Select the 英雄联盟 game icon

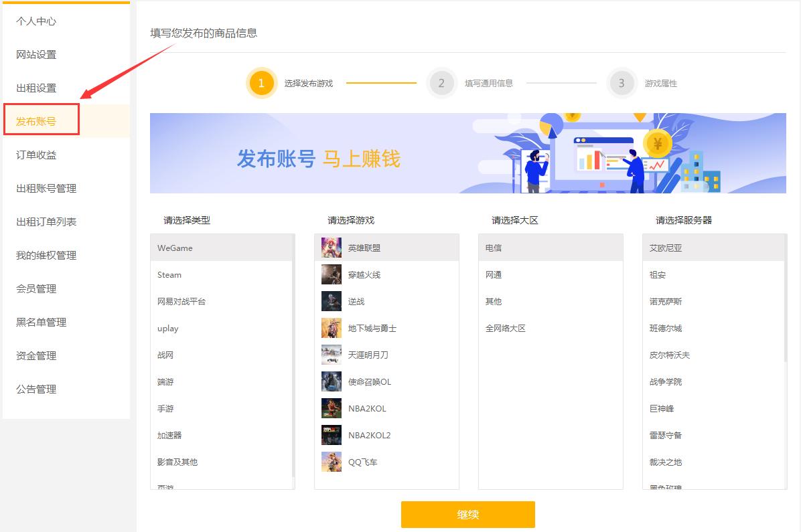coord(332,247)
